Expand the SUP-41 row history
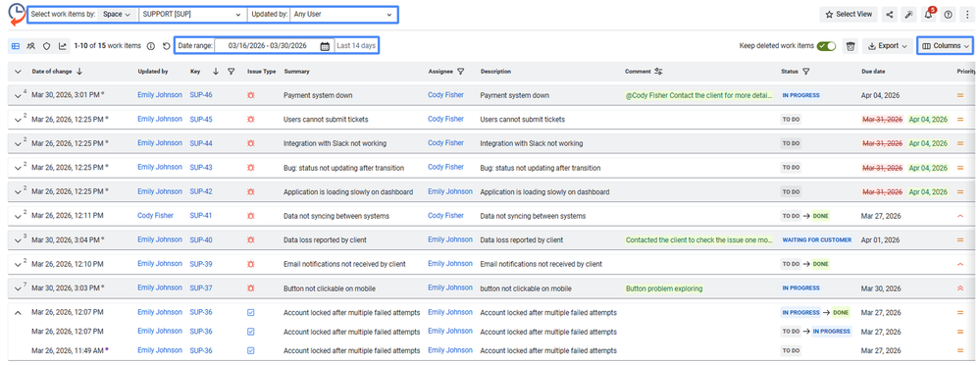This screenshot has height=365, width=980. (18, 216)
